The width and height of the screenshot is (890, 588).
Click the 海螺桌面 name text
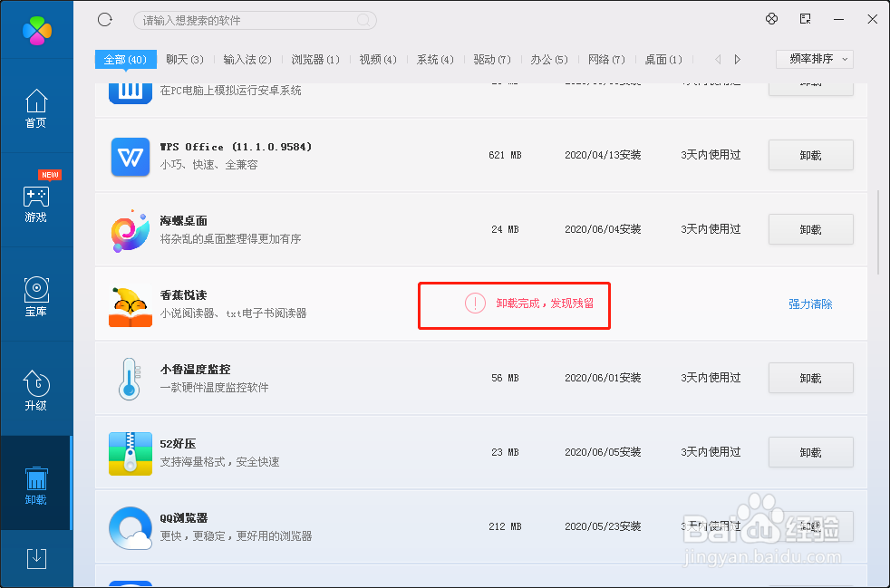tap(183, 221)
